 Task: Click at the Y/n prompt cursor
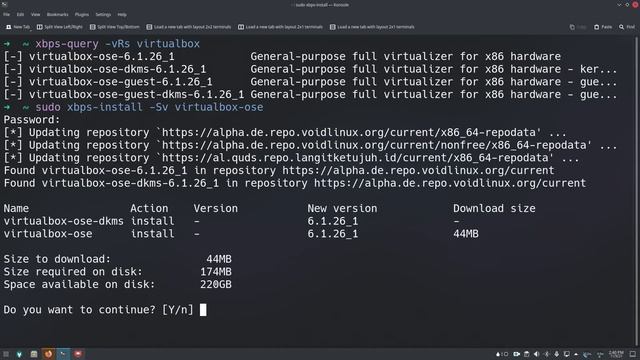[203, 310]
